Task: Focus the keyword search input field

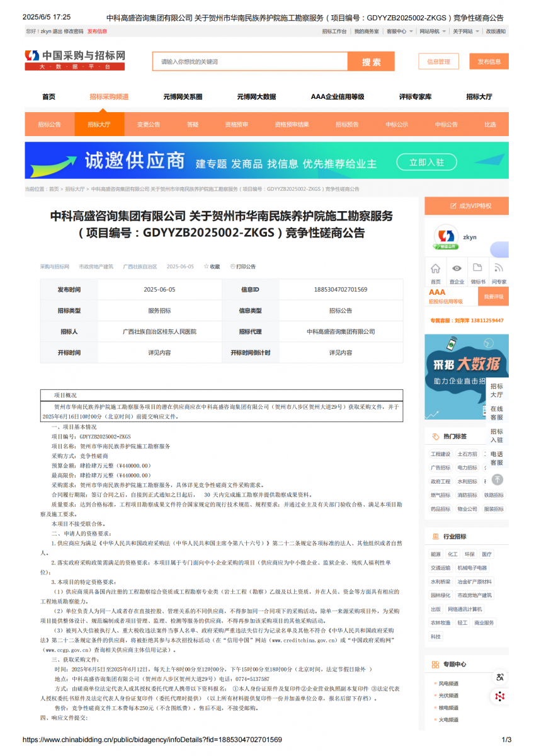Action: [x=250, y=62]
